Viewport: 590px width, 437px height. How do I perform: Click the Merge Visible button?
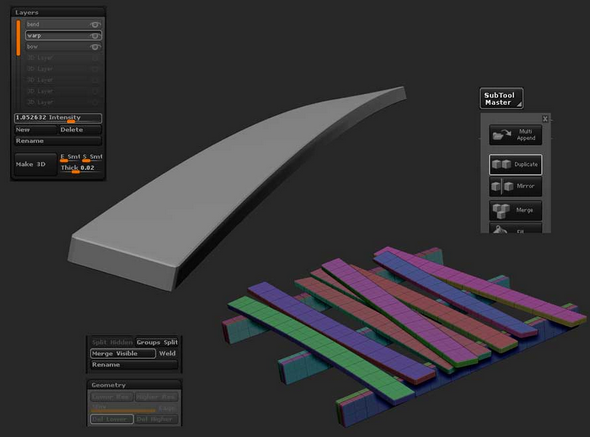click(x=123, y=353)
